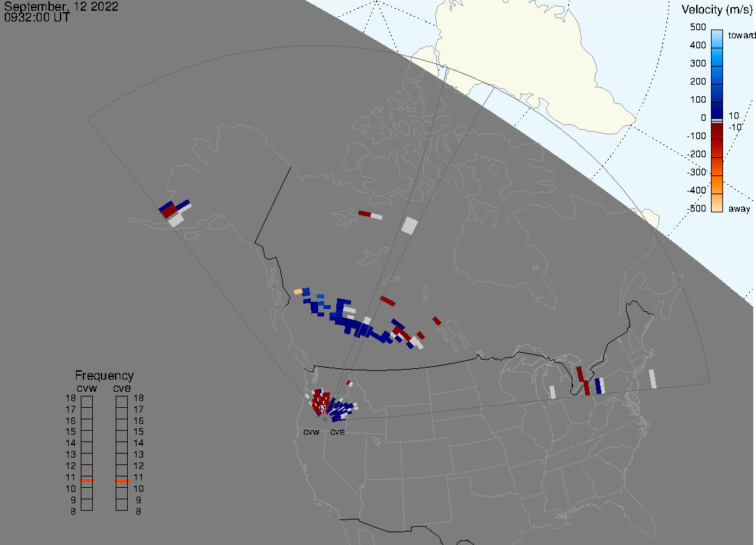Click the 0 value on the velocity scale
Image resolution: width=756 pixels, height=545 pixels.
tap(704, 118)
